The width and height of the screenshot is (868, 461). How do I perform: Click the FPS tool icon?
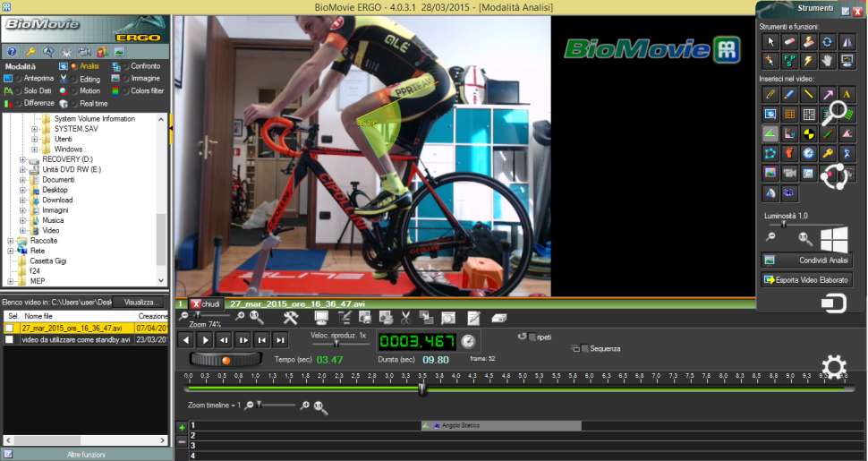point(789,60)
